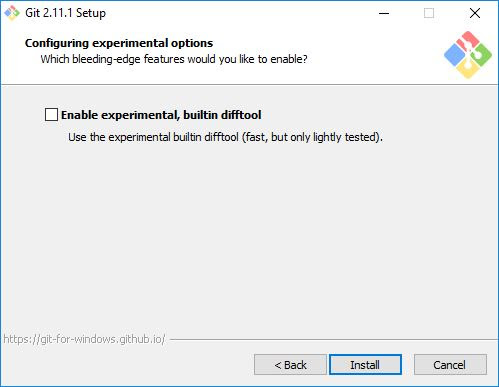
Task: Open the Git icon system menu in title bar
Action: click(12, 13)
